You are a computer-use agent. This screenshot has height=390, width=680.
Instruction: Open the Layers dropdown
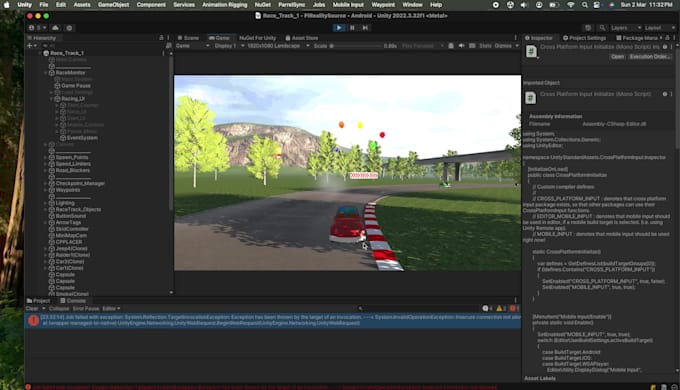[x=625, y=28]
